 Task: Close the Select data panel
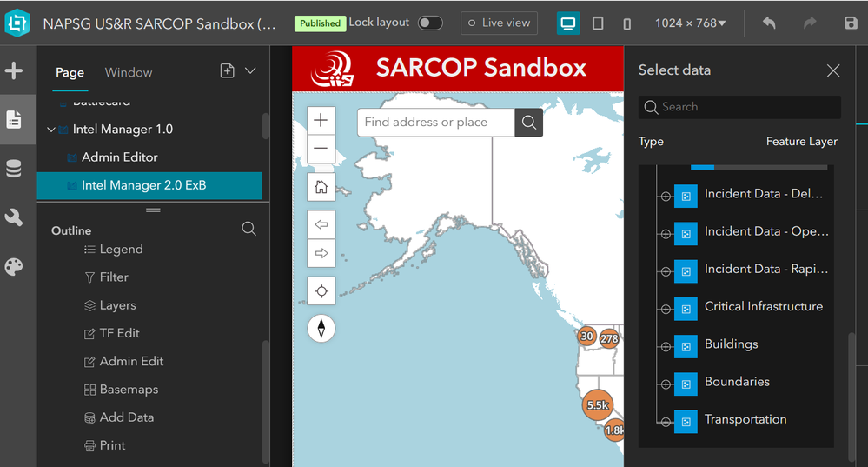[833, 70]
